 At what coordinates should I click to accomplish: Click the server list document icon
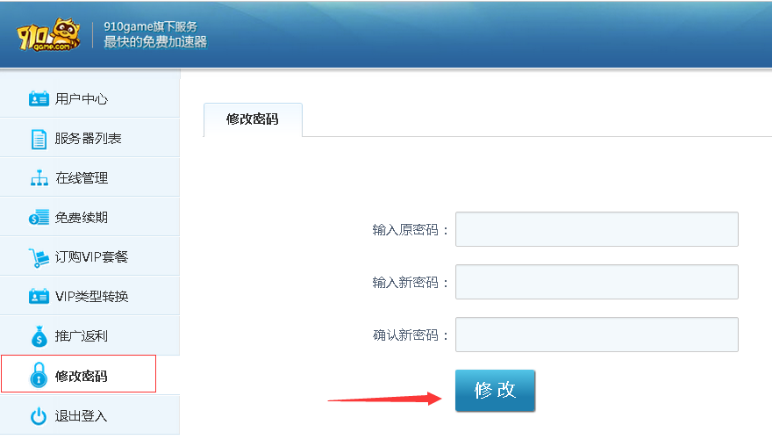(x=39, y=139)
